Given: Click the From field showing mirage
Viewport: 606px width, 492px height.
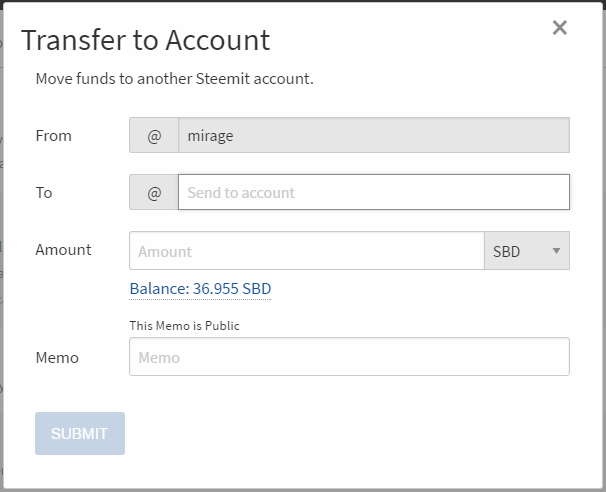Looking at the screenshot, I should coord(373,135).
